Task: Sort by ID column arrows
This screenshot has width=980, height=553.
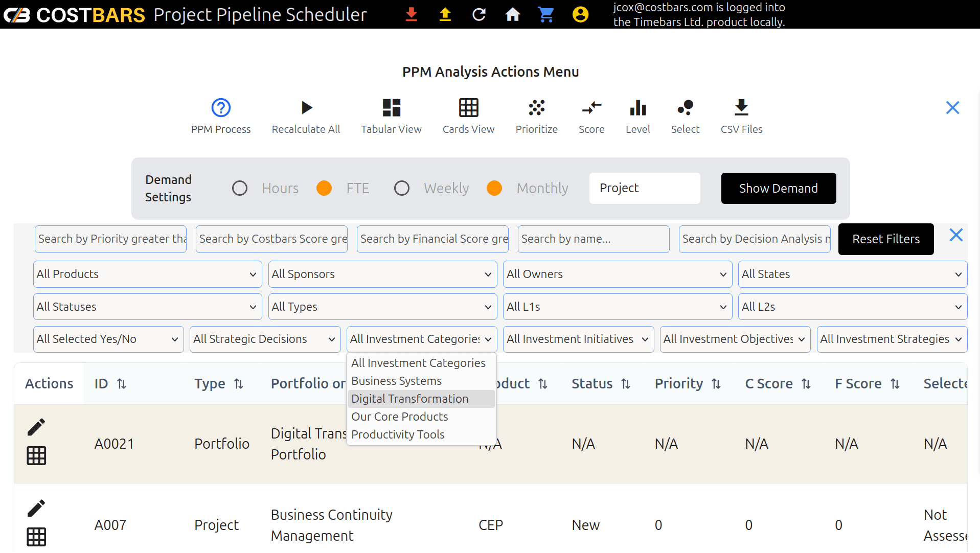Action: tap(122, 384)
